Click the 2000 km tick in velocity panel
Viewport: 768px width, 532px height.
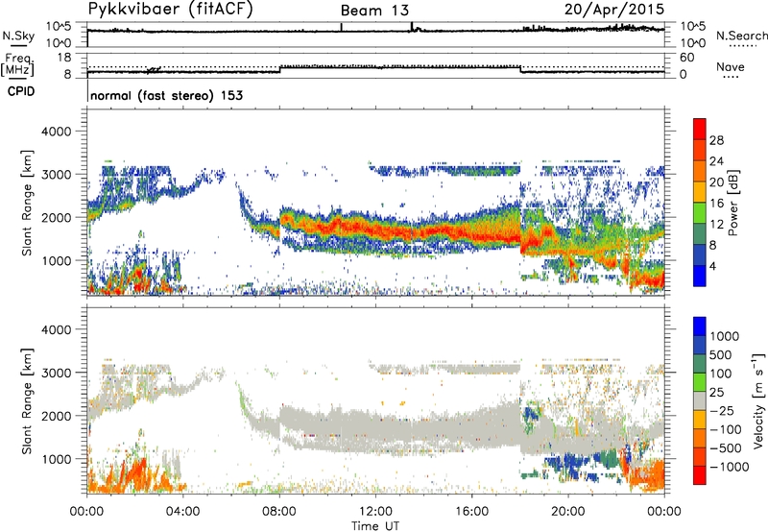(x=56, y=416)
